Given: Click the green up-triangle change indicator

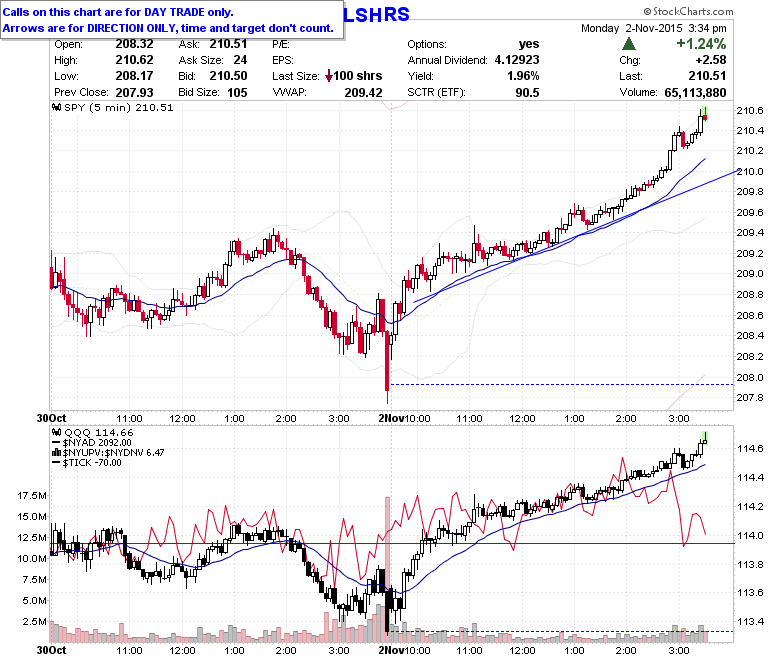Looking at the screenshot, I should [x=629, y=44].
